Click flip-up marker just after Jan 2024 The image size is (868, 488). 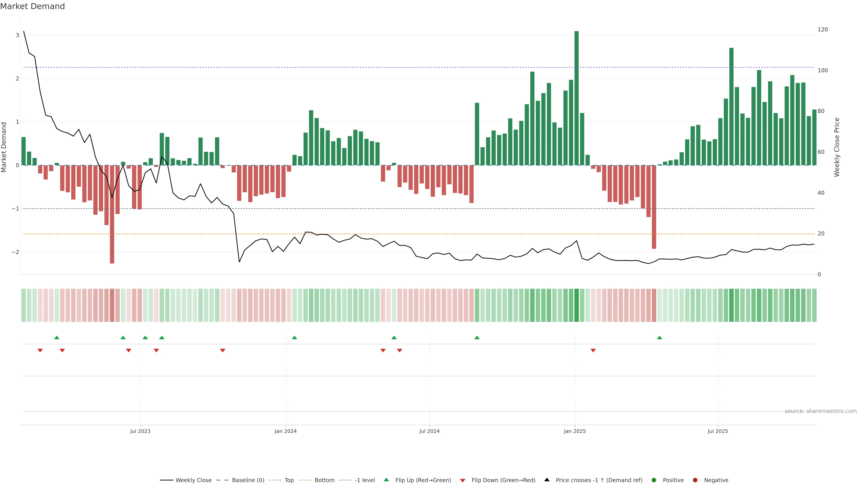pyautogui.click(x=295, y=338)
